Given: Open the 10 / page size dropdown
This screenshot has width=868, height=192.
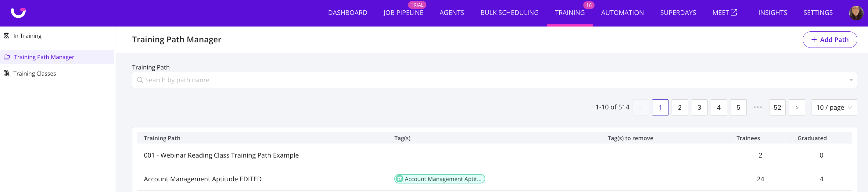Looking at the screenshot, I should pyautogui.click(x=834, y=108).
